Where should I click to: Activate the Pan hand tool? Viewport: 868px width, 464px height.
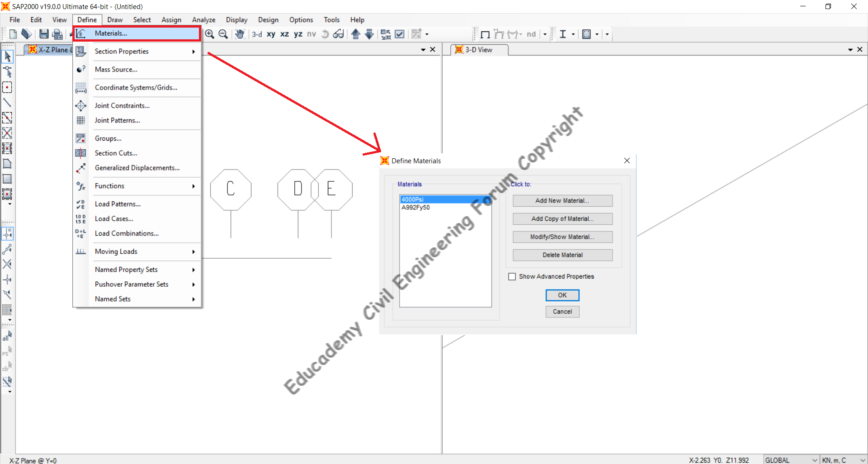point(240,34)
